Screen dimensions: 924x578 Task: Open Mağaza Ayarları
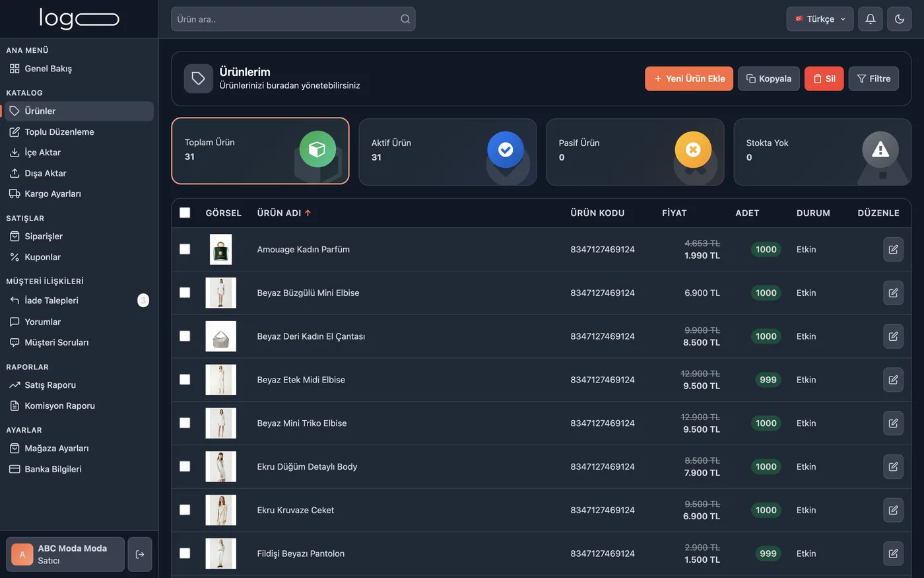click(79, 449)
